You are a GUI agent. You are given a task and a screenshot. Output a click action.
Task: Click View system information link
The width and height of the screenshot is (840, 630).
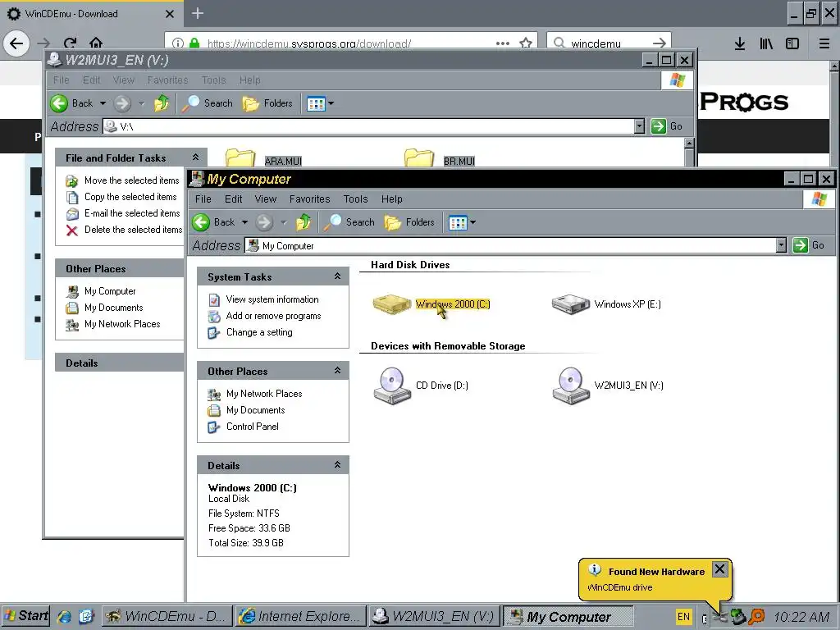pyautogui.click(x=272, y=299)
